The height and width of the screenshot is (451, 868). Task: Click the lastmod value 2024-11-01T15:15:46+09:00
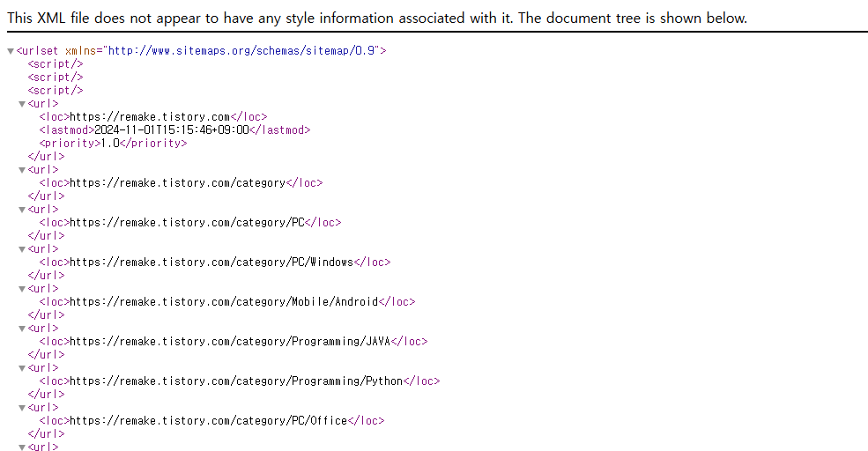[x=172, y=130]
